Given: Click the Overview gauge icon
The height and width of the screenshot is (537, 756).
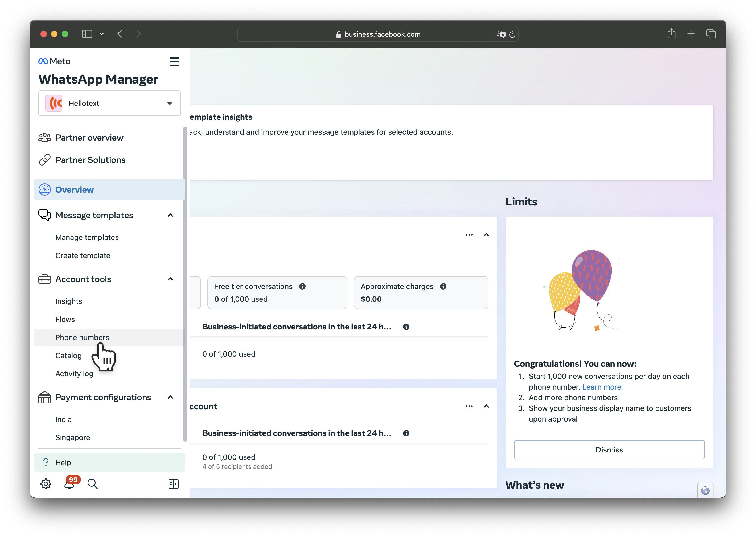Looking at the screenshot, I should [x=45, y=189].
